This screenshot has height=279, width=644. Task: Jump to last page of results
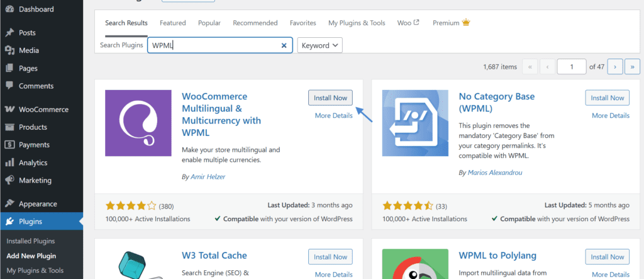[633, 67]
